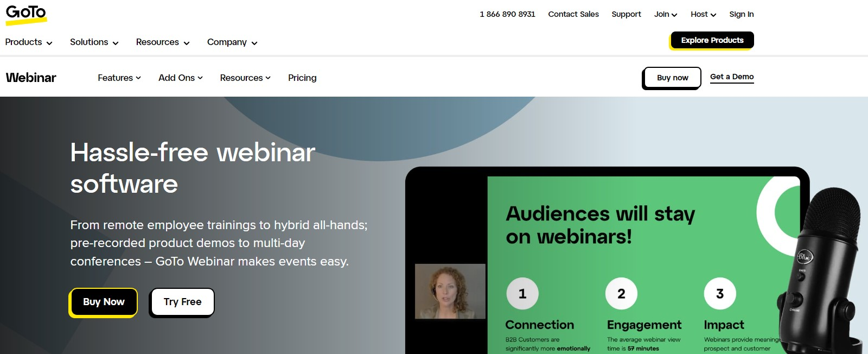
Task: Open the top Resources dropdown beside Solutions
Action: [x=163, y=42]
